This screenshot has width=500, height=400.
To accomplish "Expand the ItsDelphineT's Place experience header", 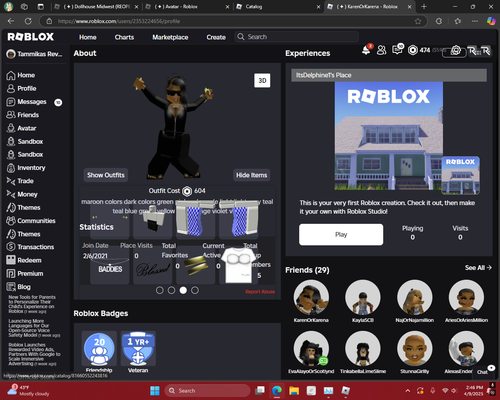I will 389,75.
